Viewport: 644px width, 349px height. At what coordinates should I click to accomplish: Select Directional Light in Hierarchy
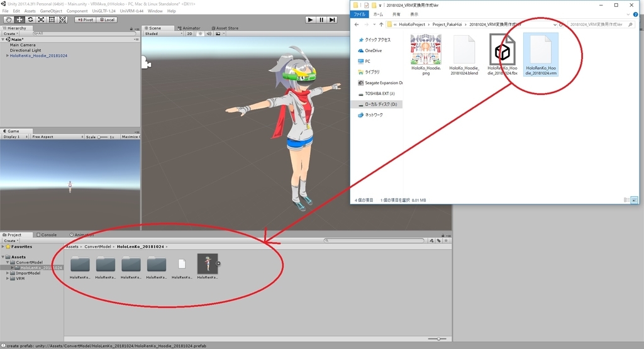[x=25, y=50]
